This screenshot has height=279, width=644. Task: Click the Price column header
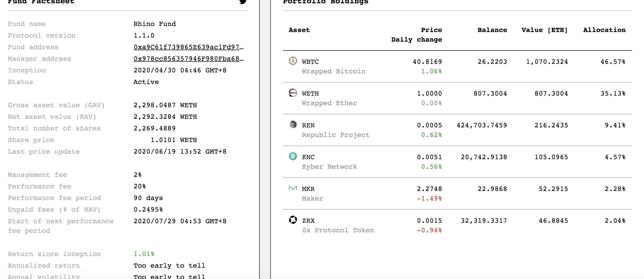431,30
